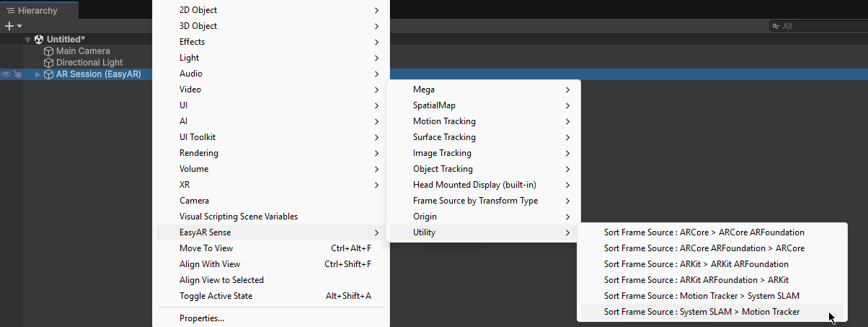Viewport: 868px width, 327px height.
Task: Click the cube icon of Main Camera
Action: point(48,51)
